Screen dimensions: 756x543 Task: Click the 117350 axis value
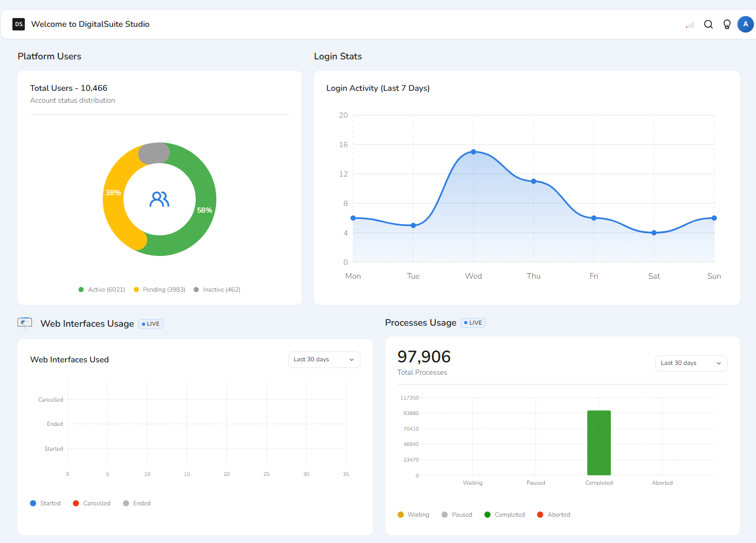pos(409,398)
